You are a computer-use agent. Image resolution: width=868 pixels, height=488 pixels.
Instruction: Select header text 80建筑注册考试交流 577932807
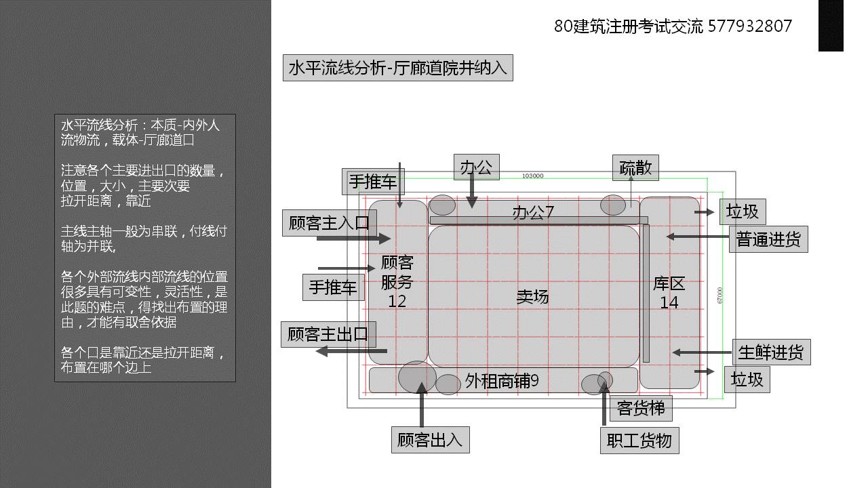click(673, 26)
